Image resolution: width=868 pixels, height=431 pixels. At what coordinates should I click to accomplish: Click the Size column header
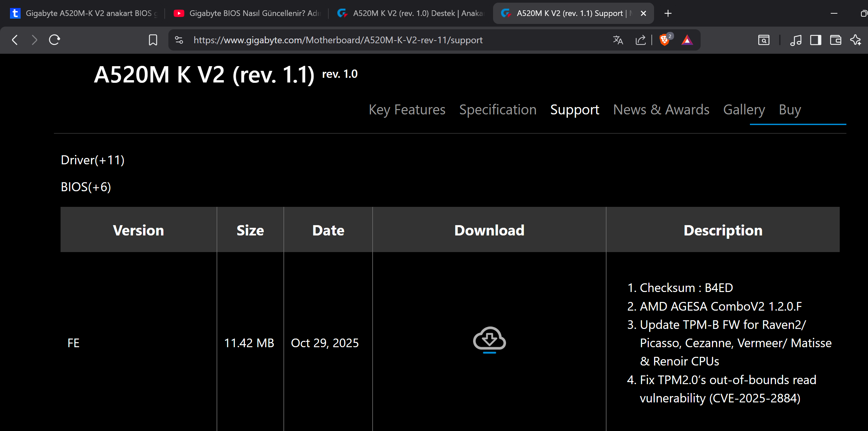251,230
